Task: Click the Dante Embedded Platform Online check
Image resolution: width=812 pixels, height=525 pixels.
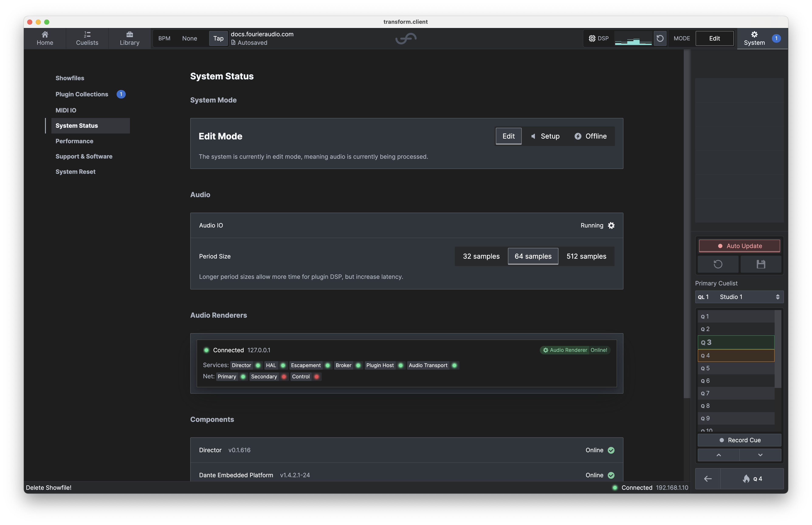Action: click(x=611, y=475)
